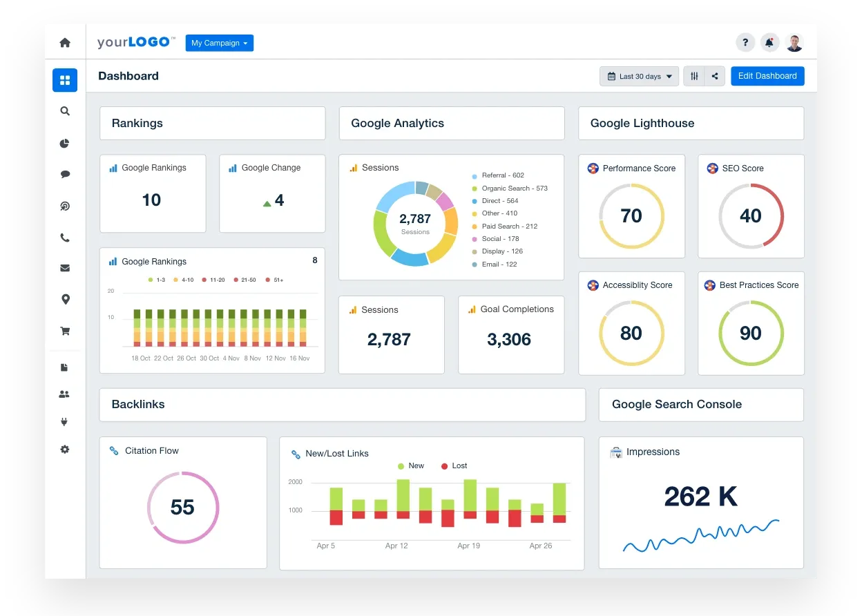Toggle the 11-20 ranking legend item
Image resolution: width=862 pixels, height=616 pixels.
(213, 280)
